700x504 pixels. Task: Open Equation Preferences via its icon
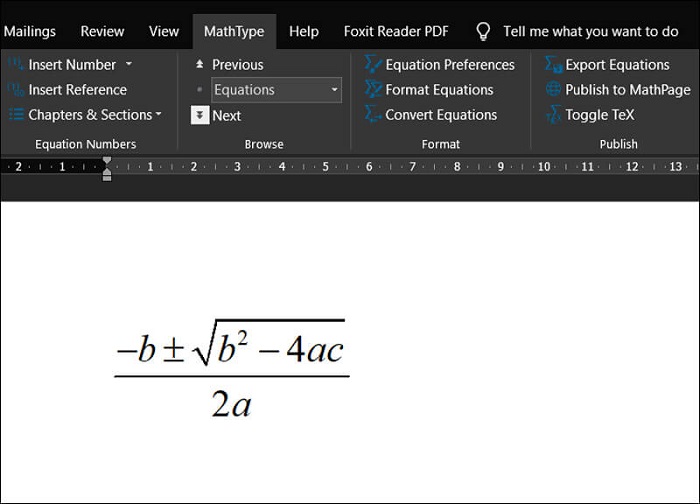[373, 64]
